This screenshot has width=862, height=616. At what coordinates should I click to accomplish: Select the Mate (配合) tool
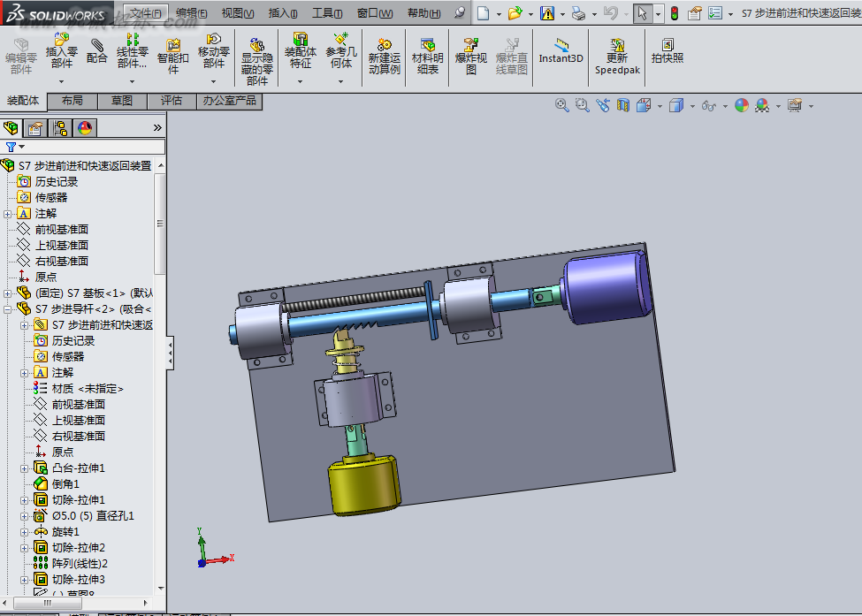(x=96, y=50)
